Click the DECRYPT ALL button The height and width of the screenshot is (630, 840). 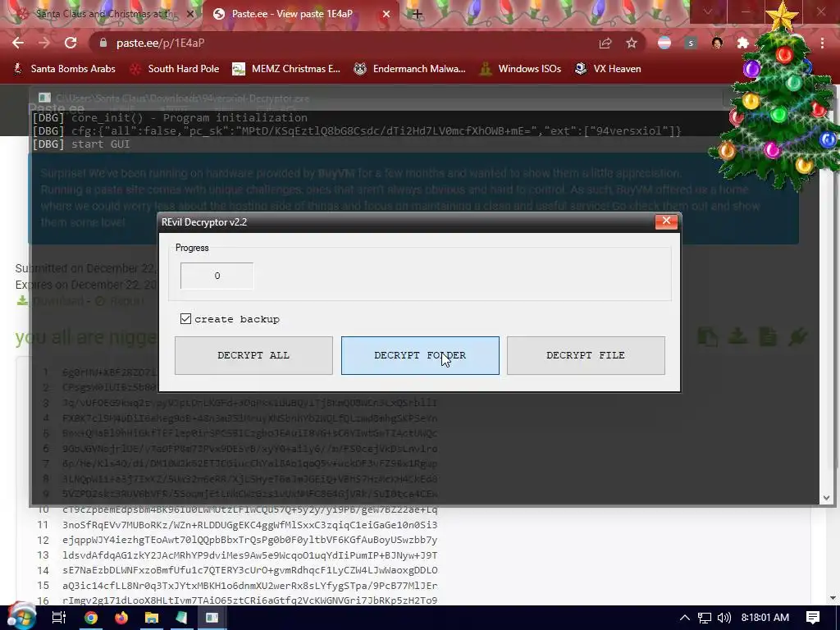[x=253, y=355]
